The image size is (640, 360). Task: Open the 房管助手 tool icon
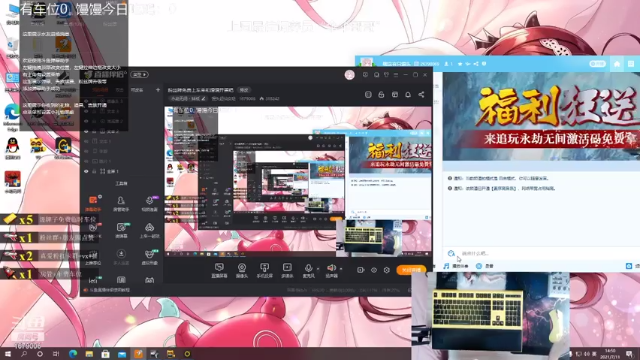click(121, 203)
